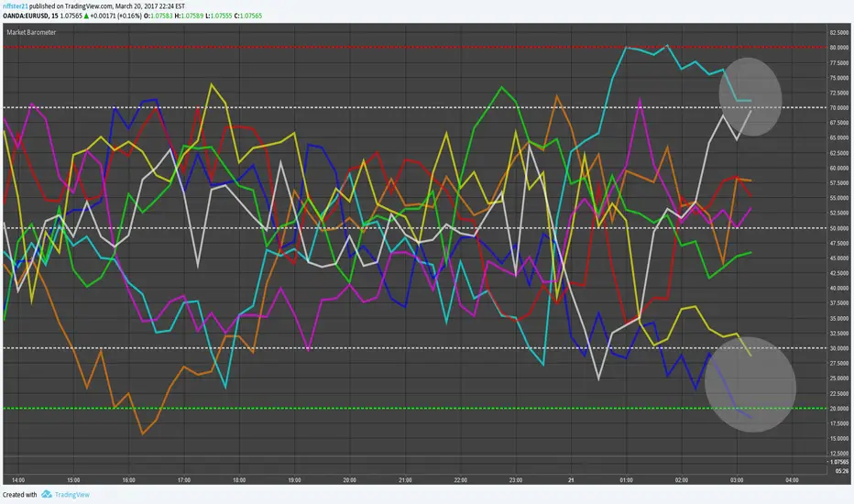Click the 03:00 time axis label

(737, 480)
